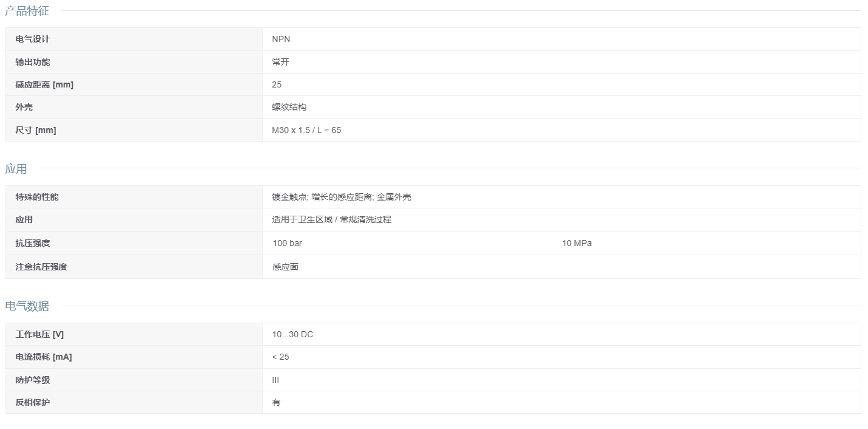Viewport: 868px width, 429px height.
Task: Select the 感应面 value
Action: (285, 267)
